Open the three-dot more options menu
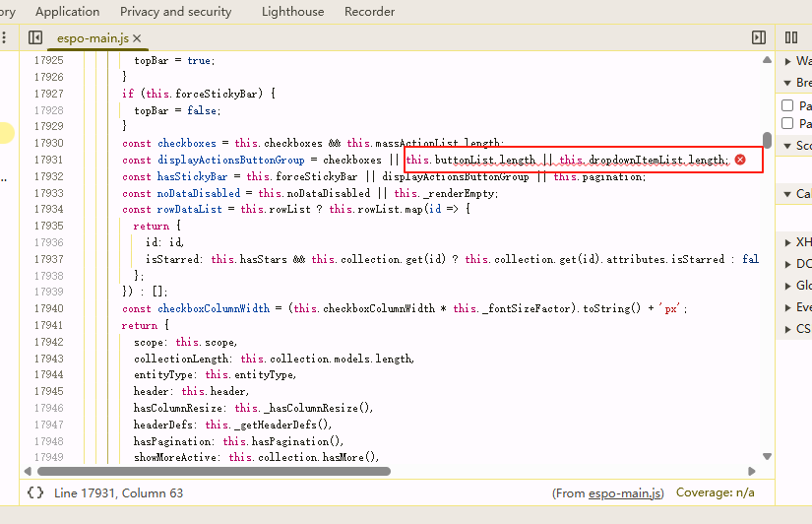The width and height of the screenshot is (812, 524). pos(5,37)
